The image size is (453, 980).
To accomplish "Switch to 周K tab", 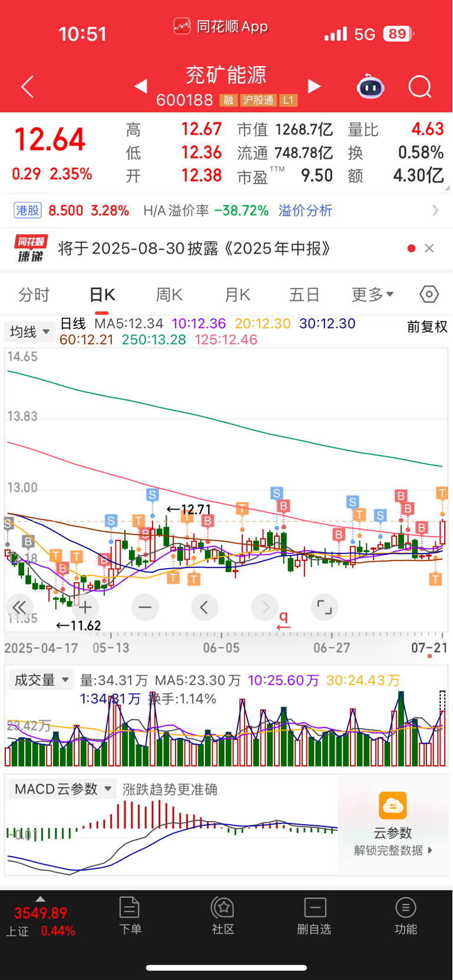I will (170, 294).
